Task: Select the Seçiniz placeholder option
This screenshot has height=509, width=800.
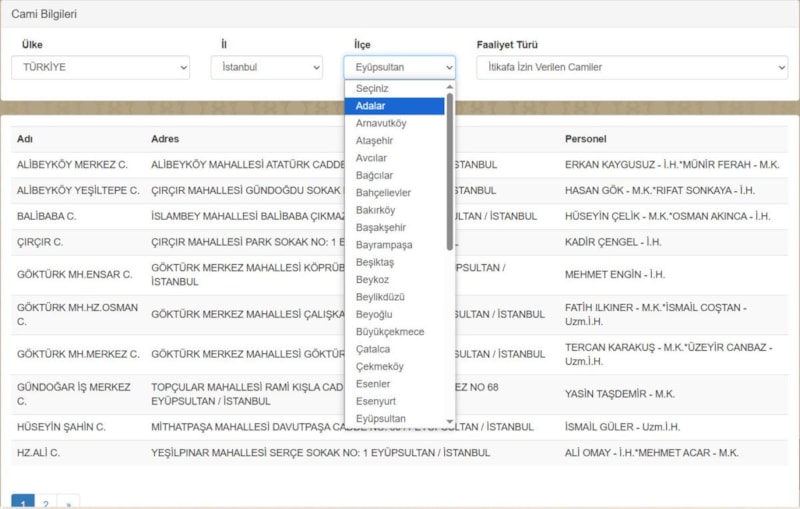Action: point(394,88)
